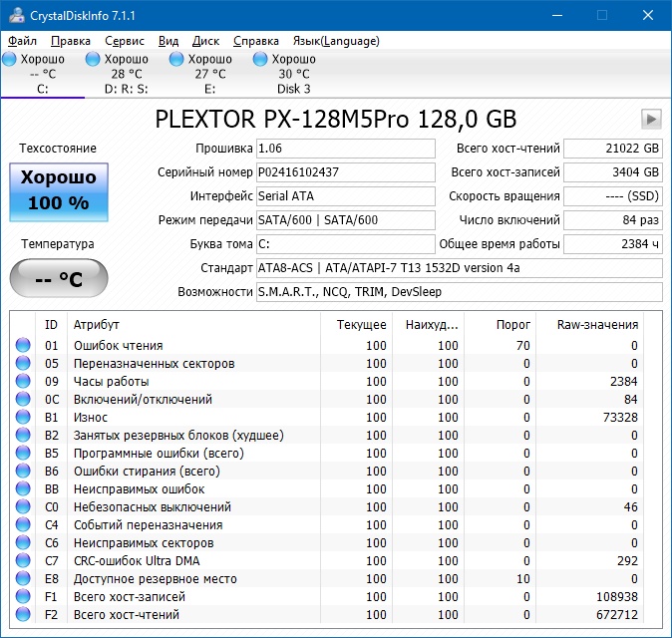Click the blue orb for attribute 01

(23, 346)
